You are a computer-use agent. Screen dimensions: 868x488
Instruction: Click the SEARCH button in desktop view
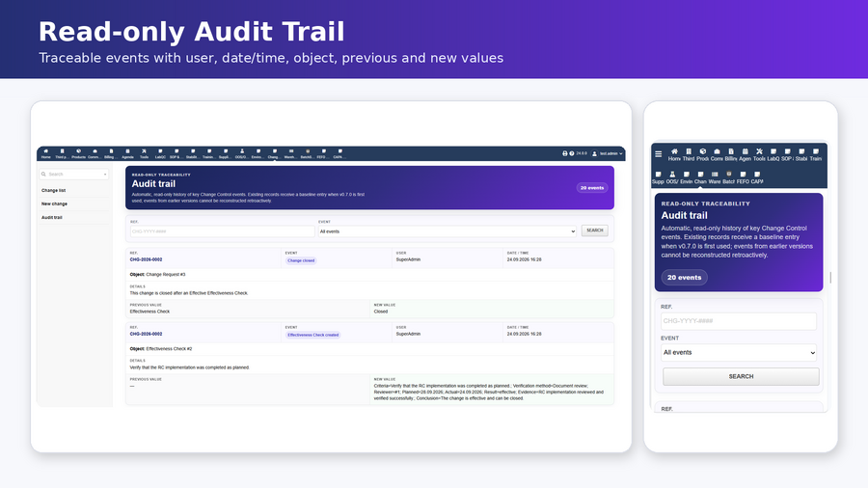click(x=594, y=230)
